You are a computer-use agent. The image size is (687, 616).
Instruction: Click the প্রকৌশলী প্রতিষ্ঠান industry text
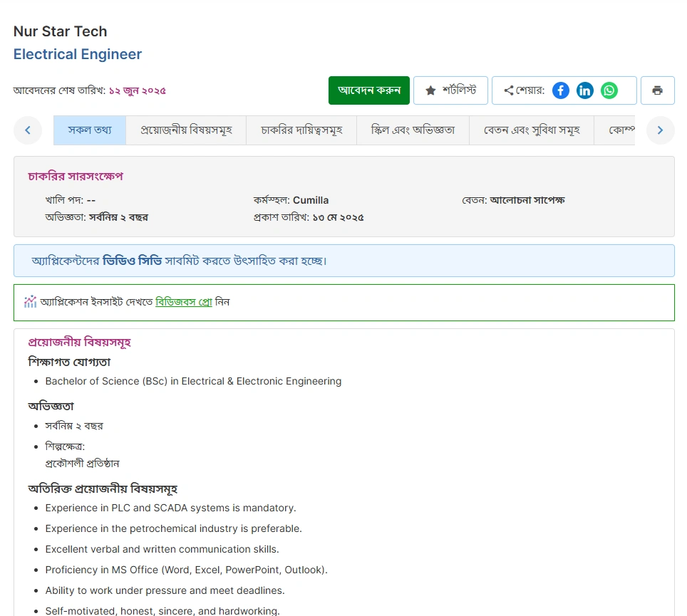(x=83, y=463)
